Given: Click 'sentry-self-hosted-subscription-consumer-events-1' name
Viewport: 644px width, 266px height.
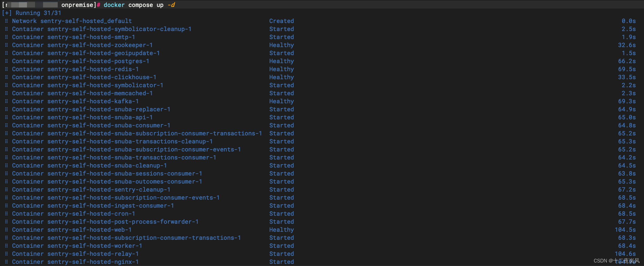Looking at the screenshot, I should 134,197.
